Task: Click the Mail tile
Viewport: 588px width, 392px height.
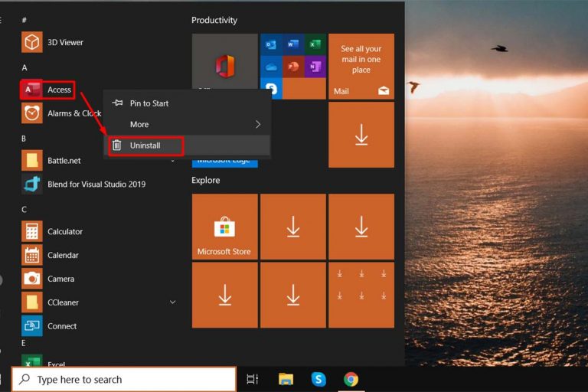Action: coord(361,67)
